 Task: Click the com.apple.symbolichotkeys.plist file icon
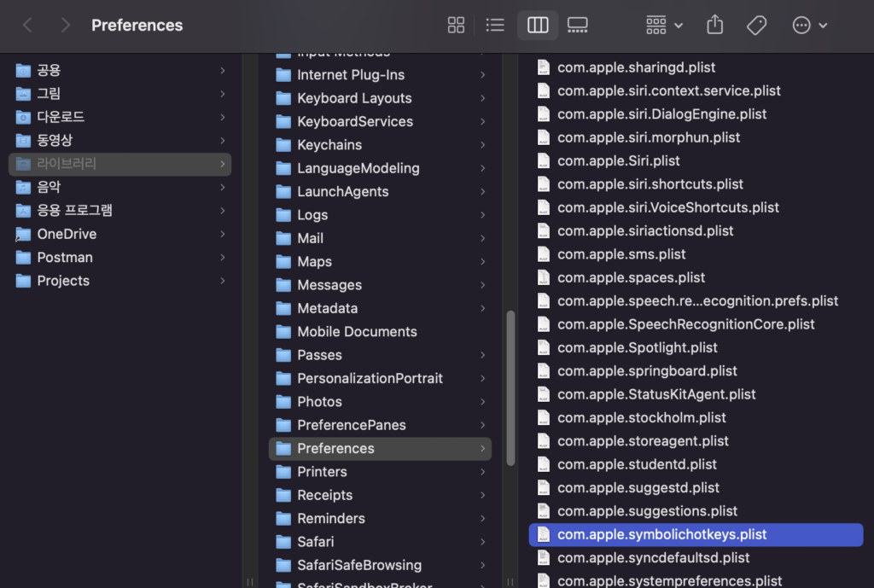543,535
